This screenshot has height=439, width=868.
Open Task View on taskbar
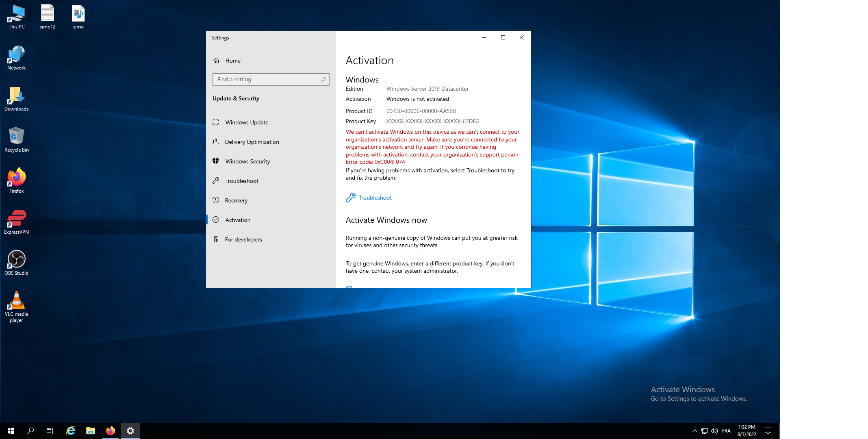[x=50, y=431]
